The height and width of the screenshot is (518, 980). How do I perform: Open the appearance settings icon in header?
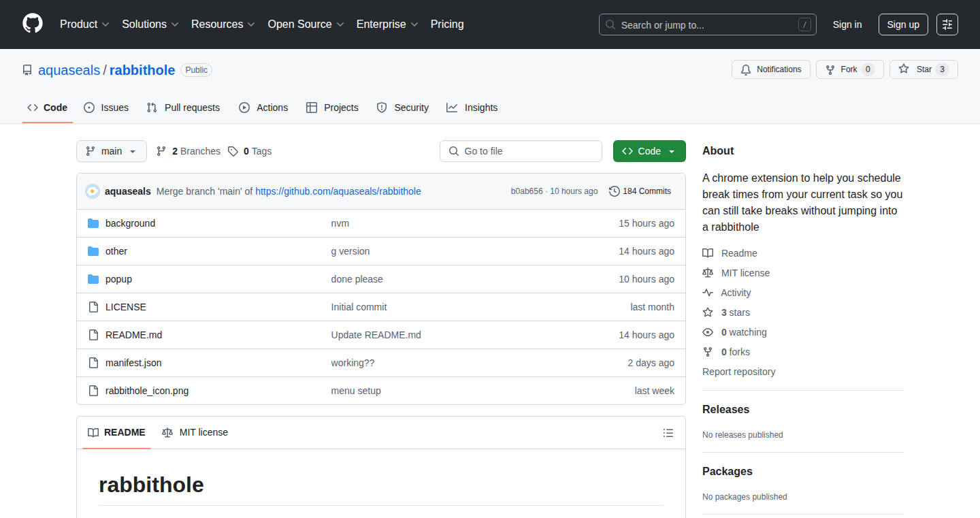coord(947,25)
